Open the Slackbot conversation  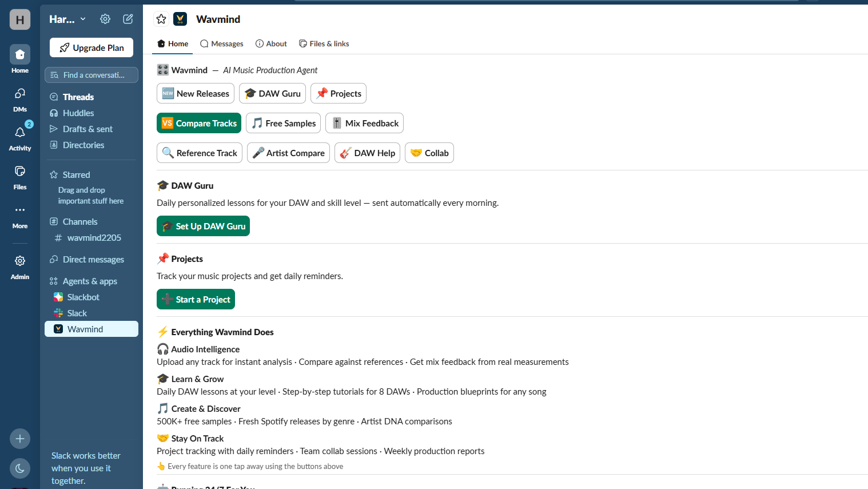[x=91, y=297]
